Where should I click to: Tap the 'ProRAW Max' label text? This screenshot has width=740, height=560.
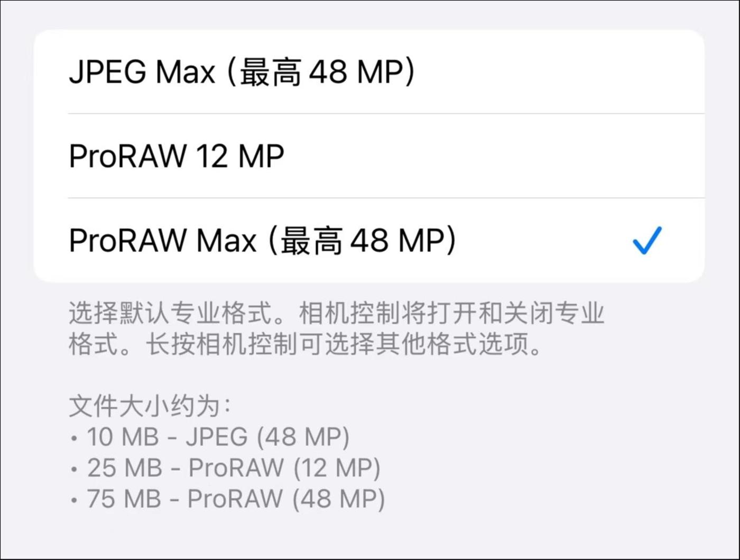click(x=163, y=240)
